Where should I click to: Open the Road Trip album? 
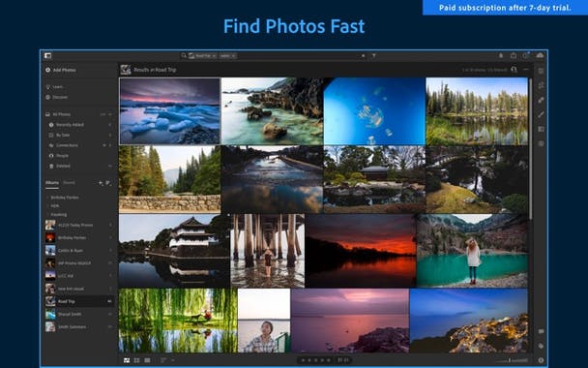pos(78,301)
